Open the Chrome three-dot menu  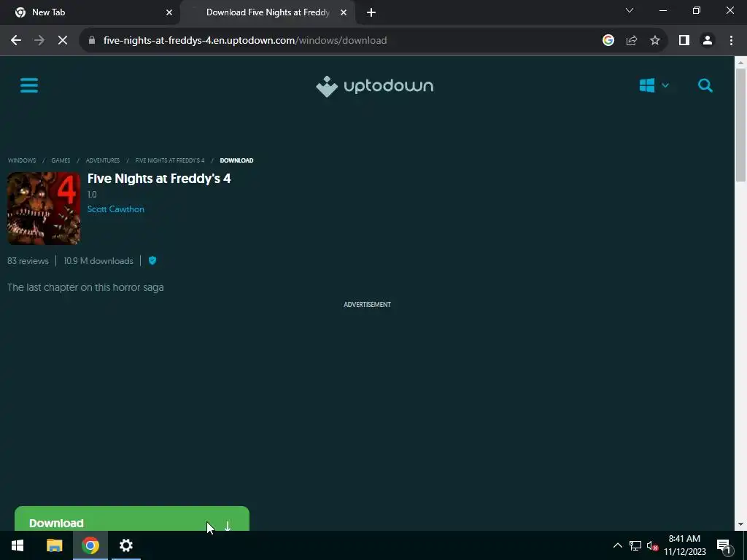(731, 41)
